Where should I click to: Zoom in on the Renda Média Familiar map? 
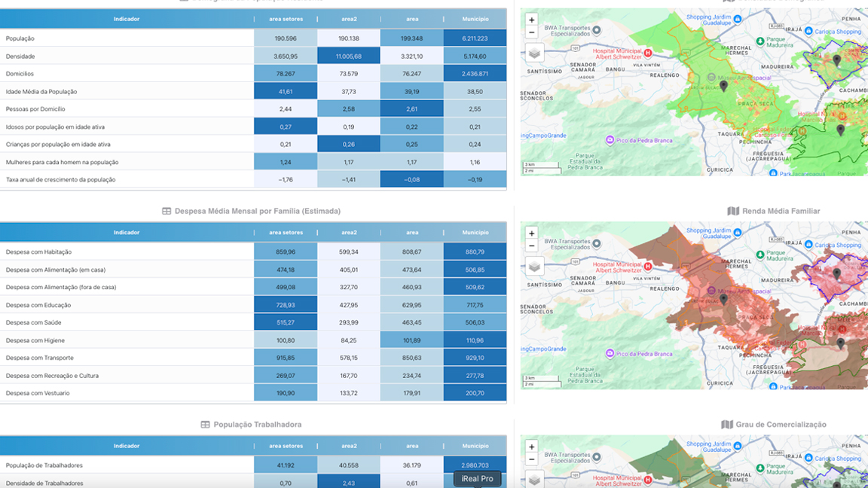(532, 233)
